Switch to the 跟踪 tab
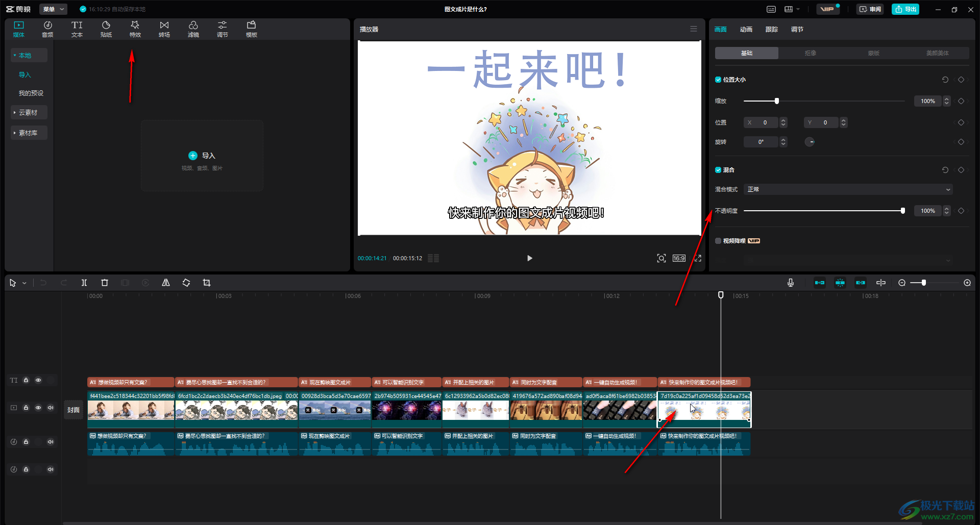 tap(772, 30)
